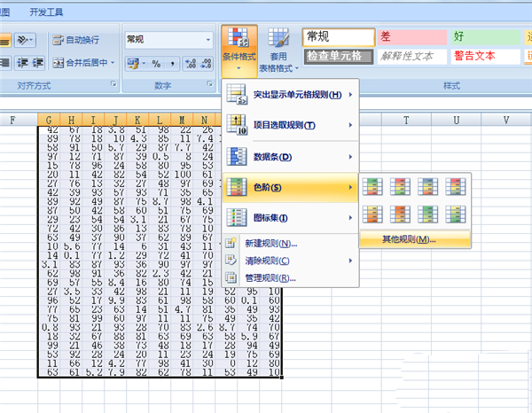The height and width of the screenshot is (413, 532).
Task: Open the Conditional Formatting (条件格式) button
Action: tap(239, 51)
